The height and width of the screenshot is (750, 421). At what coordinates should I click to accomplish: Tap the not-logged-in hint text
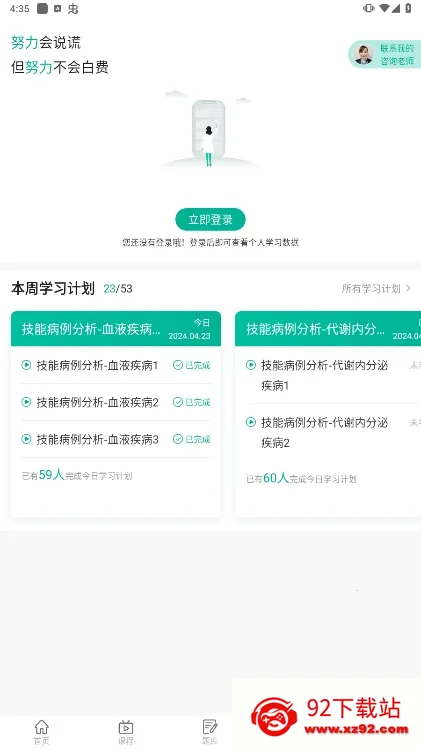210,242
